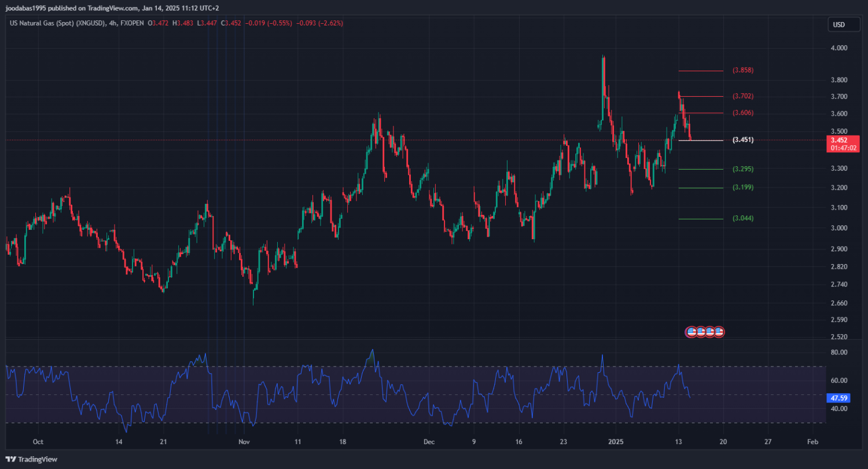Select the red (3.702) resistance level label
The height and width of the screenshot is (469, 868).
coord(743,96)
